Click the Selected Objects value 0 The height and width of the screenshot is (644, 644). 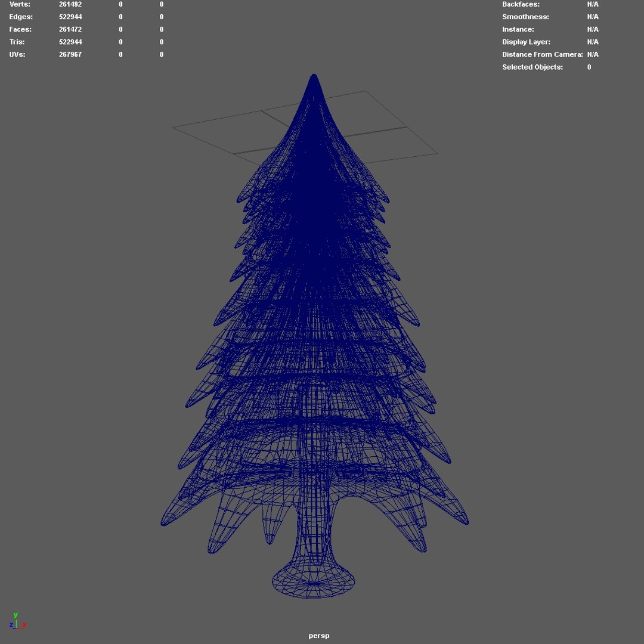(x=589, y=67)
